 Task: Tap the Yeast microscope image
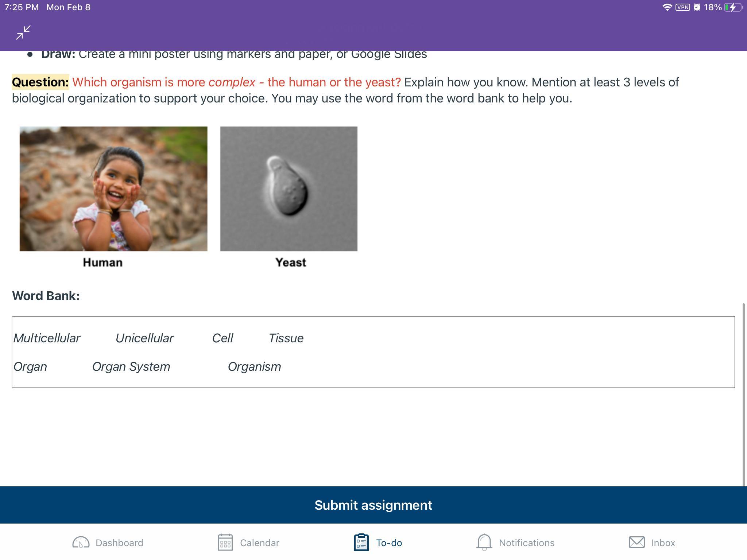point(289,188)
